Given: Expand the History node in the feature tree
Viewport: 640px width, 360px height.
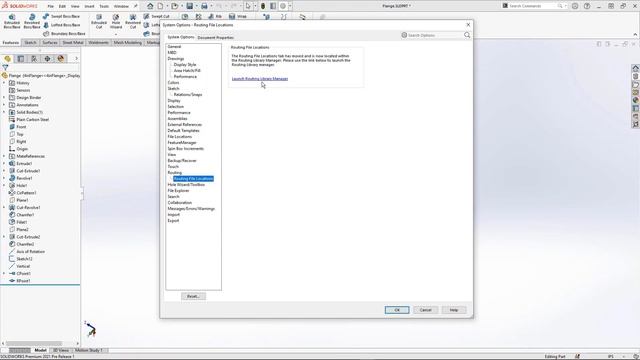Looking at the screenshot, I should pos(4,83).
